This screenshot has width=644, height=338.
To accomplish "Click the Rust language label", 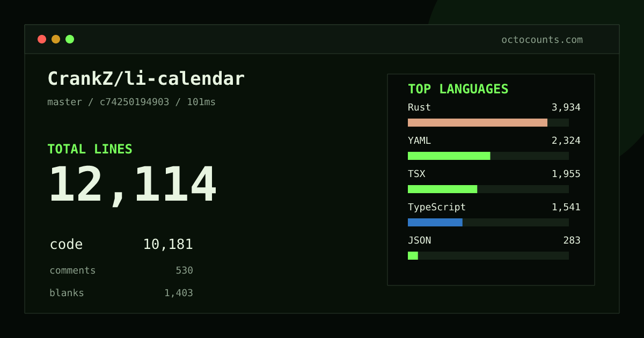I will (419, 107).
